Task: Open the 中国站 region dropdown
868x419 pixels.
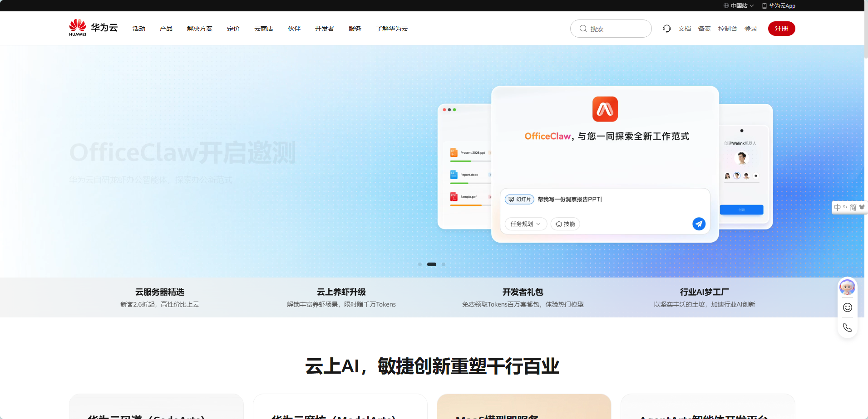Action: tap(739, 6)
